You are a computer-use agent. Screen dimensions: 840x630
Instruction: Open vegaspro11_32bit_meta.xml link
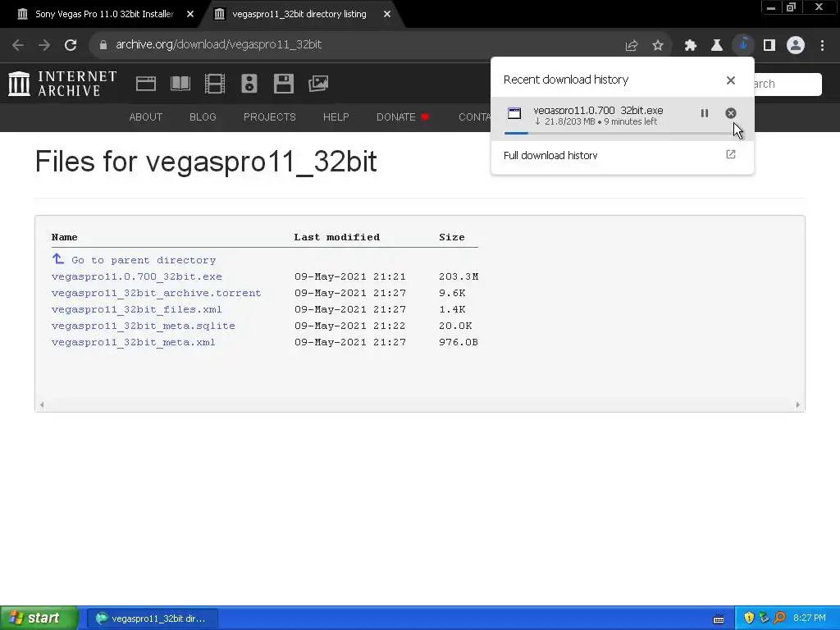134,342
